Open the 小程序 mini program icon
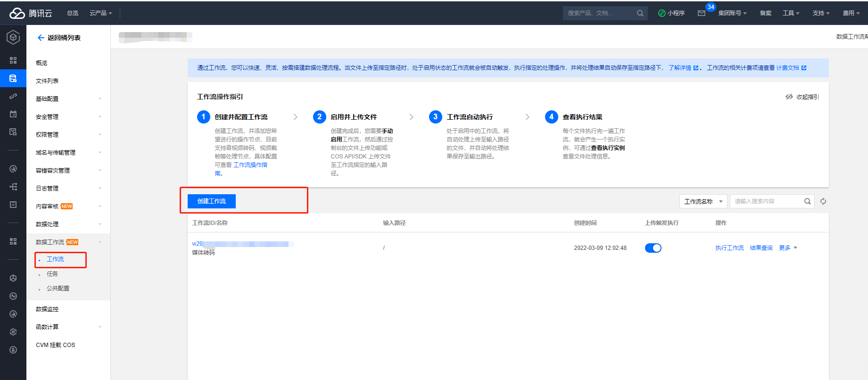This screenshot has width=868, height=380. pyautogui.click(x=671, y=13)
